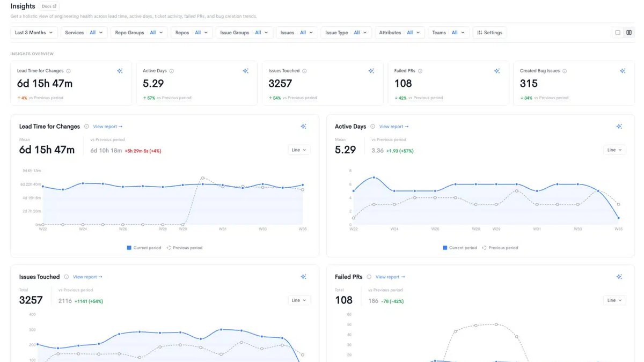
Task: Click AI sparkle icon on Issues Touched overview card
Action: click(x=371, y=71)
